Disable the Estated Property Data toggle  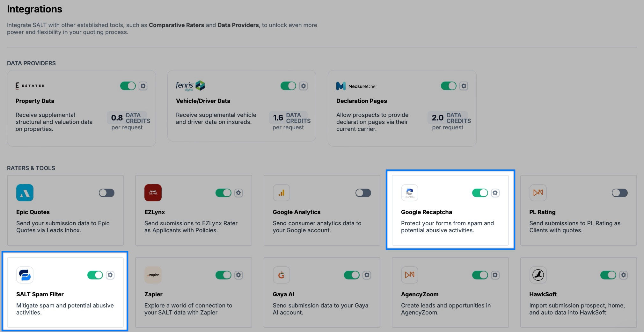click(128, 86)
